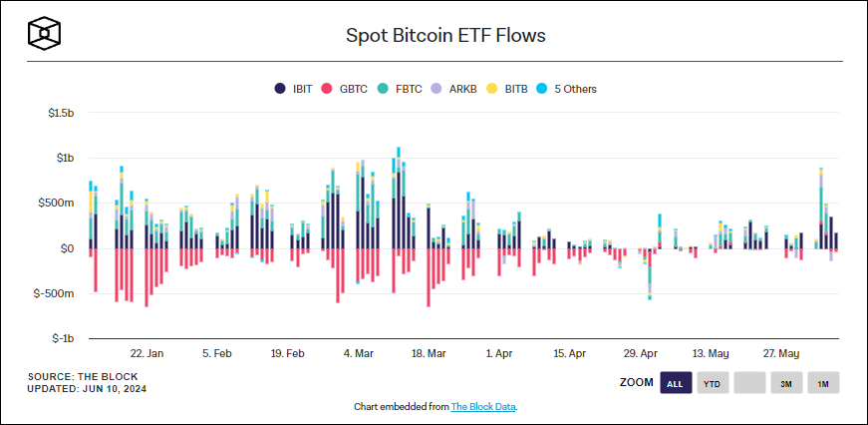
Task: Click the 4. Mar date axis label
Action: (358, 353)
